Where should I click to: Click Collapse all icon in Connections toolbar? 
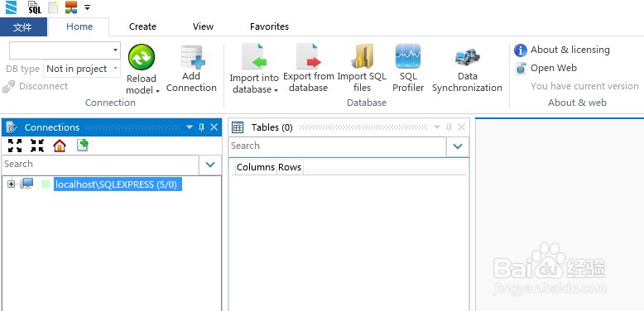click(37, 146)
